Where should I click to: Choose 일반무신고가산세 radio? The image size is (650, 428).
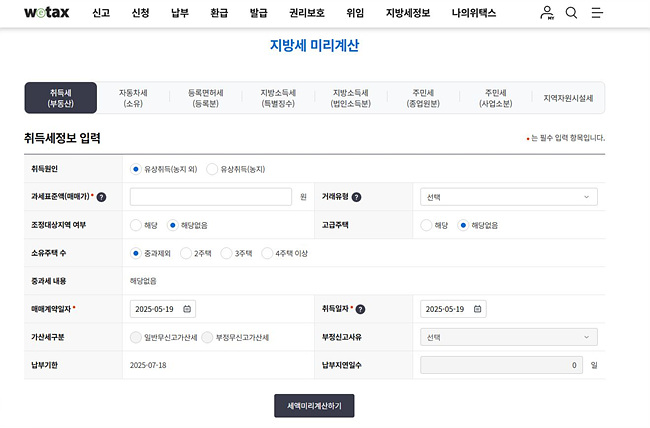(136, 338)
